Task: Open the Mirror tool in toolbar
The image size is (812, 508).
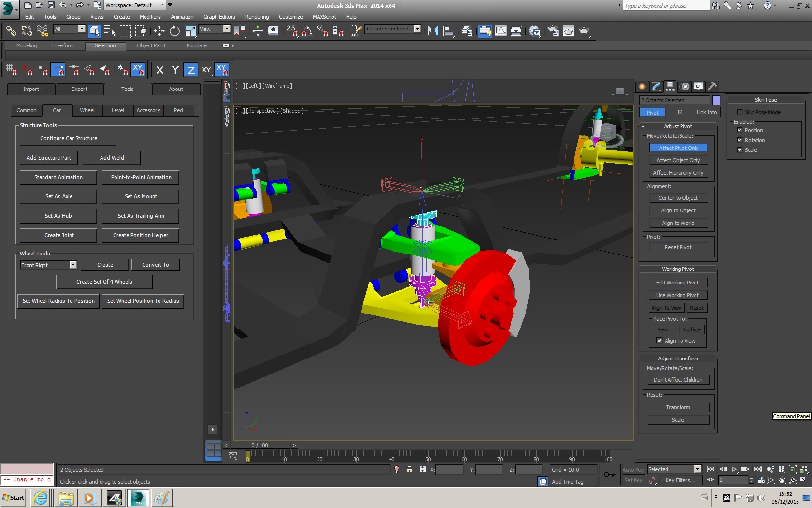Action: click(x=433, y=31)
